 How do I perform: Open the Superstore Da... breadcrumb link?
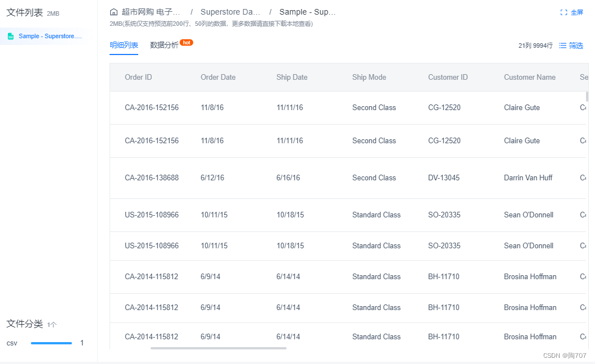pyautogui.click(x=230, y=12)
